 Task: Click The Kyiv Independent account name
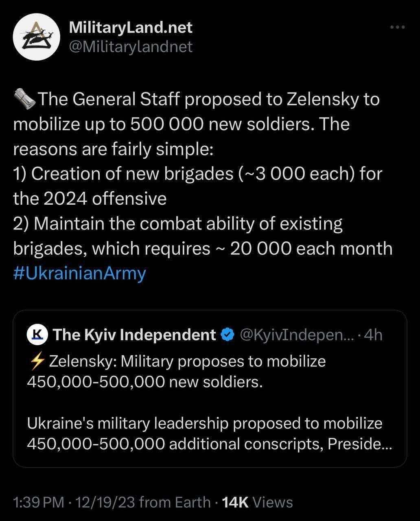click(x=134, y=335)
